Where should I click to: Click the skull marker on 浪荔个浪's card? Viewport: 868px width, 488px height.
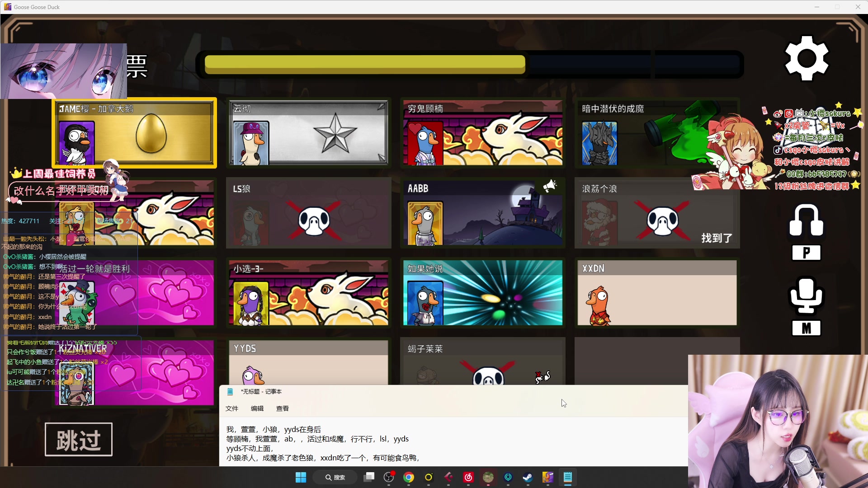click(x=662, y=221)
